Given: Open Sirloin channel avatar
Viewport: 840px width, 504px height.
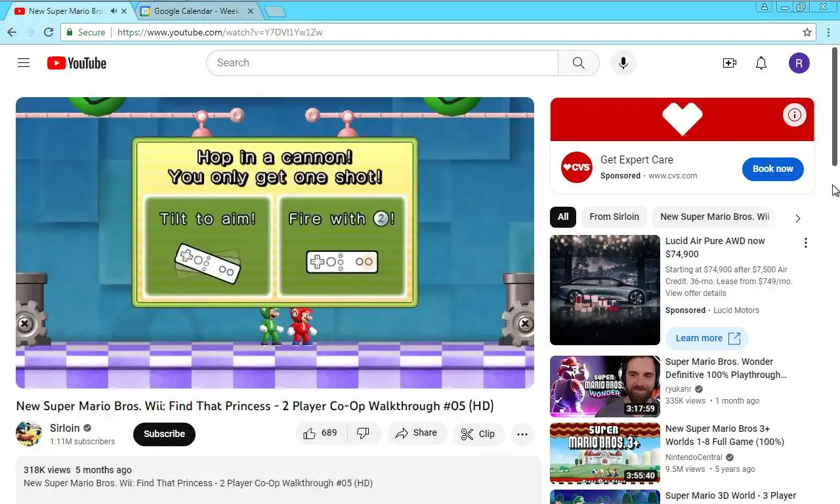Looking at the screenshot, I should click(x=29, y=434).
